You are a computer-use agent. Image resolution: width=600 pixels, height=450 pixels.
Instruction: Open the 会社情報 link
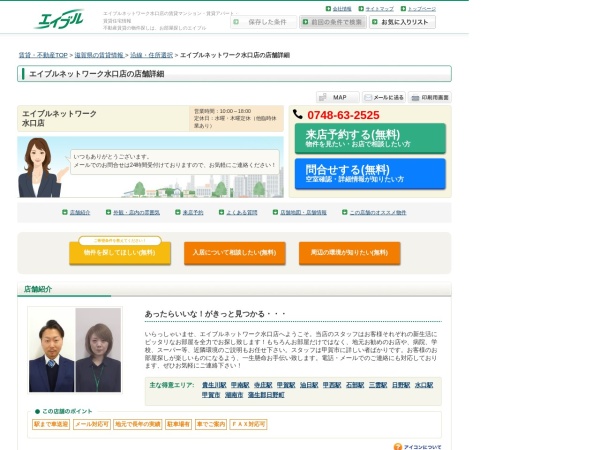click(x=342, y=8)
